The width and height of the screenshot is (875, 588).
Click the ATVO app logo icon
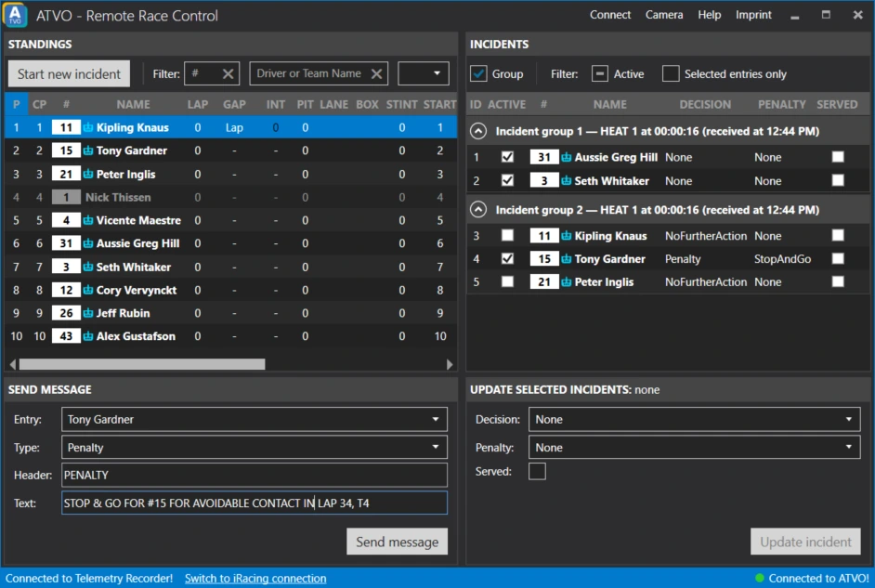15,15
